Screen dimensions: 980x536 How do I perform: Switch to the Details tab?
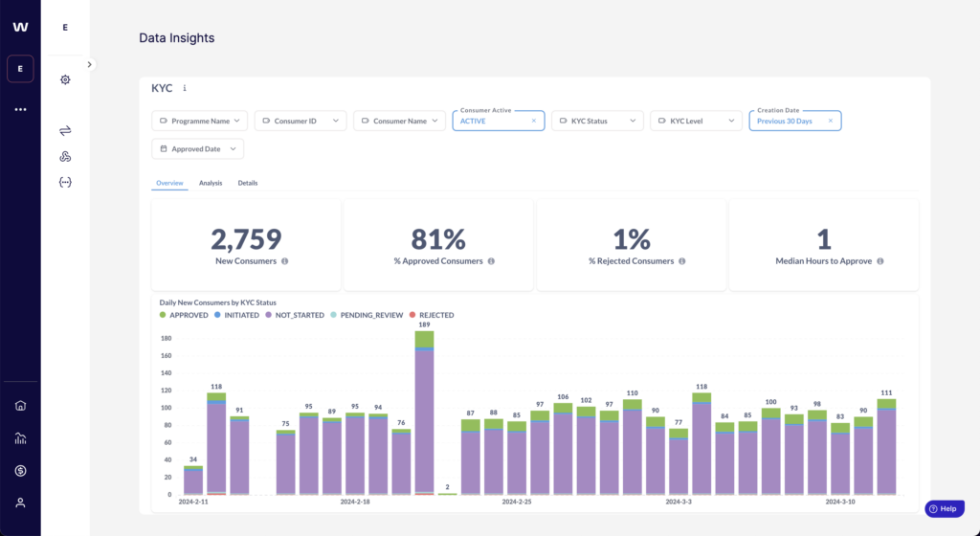coord(248,183)
